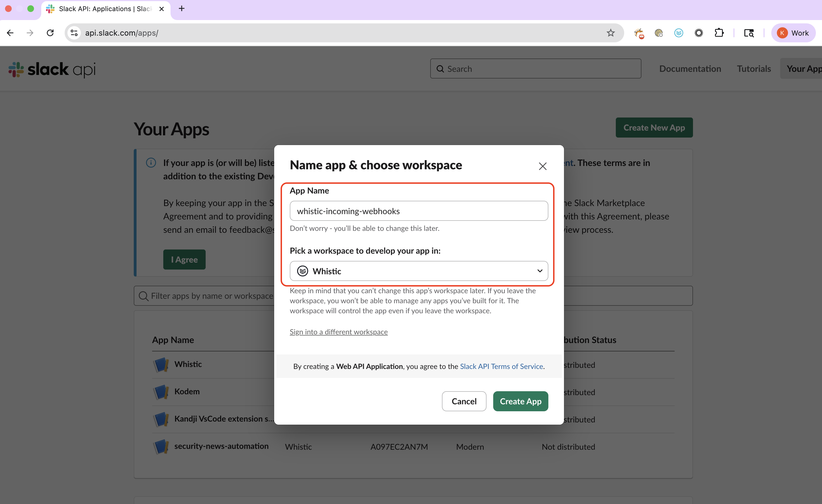This screenshot has height=504, width=822.
Task: Open a new browser tab
Action: click(182, 9)
